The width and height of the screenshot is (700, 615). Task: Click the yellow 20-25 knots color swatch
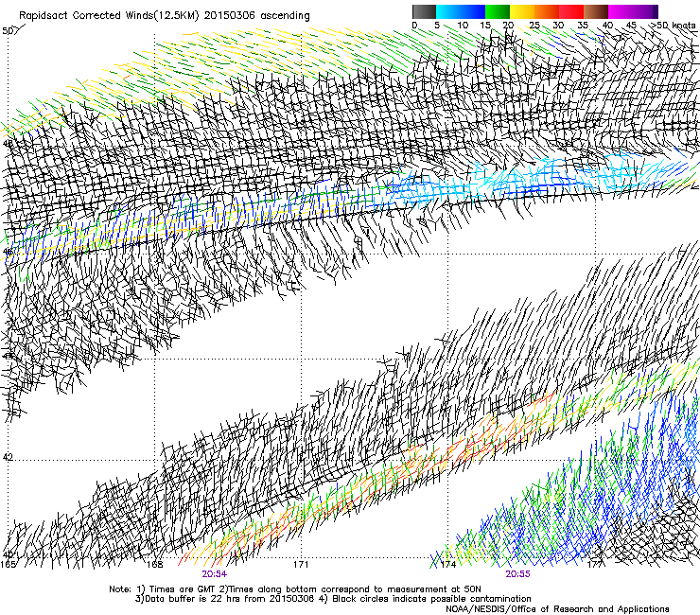(522, 11)
